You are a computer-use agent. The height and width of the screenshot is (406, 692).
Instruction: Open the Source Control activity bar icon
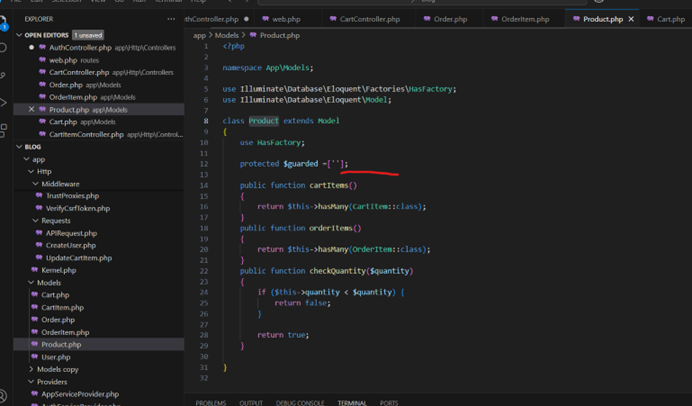4,75
